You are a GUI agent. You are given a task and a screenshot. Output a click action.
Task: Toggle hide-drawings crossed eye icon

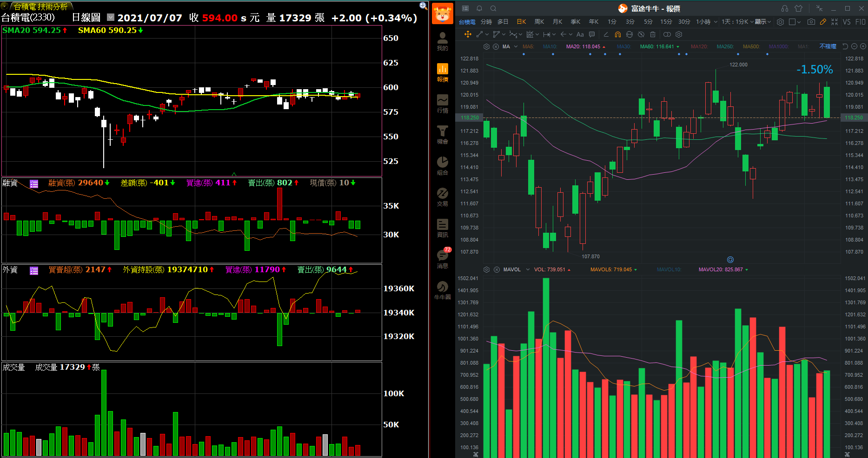(641, 34)
